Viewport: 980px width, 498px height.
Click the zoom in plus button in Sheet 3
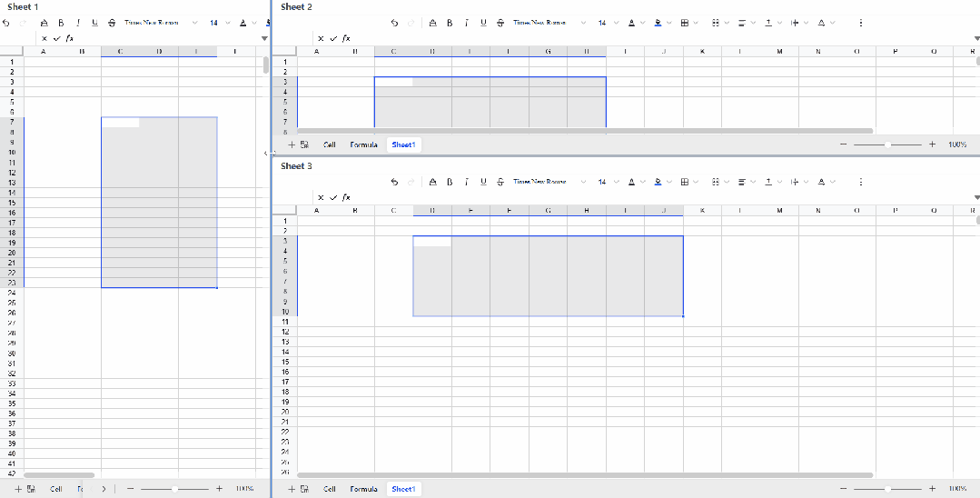point(932,489)
